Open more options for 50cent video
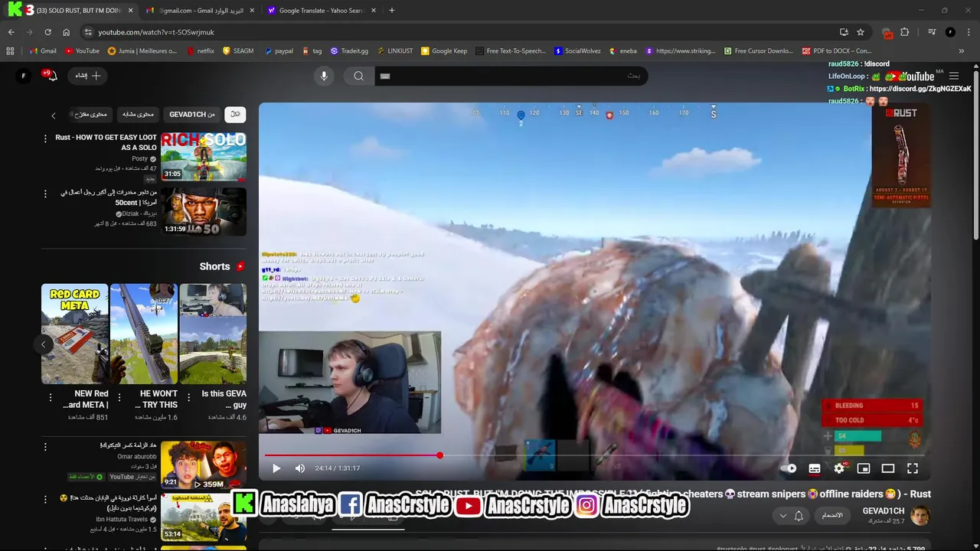The height and width of the screenshot is (551, 980). coord(45,194)
